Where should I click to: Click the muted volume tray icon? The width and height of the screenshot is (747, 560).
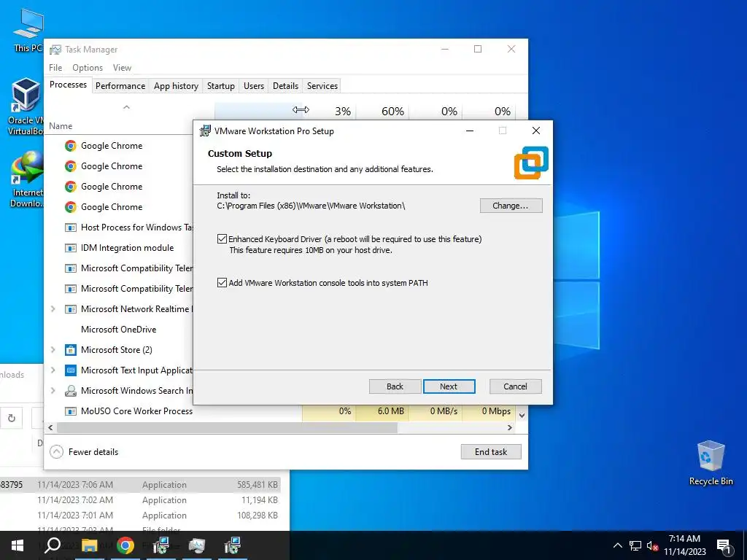point(652,545)
